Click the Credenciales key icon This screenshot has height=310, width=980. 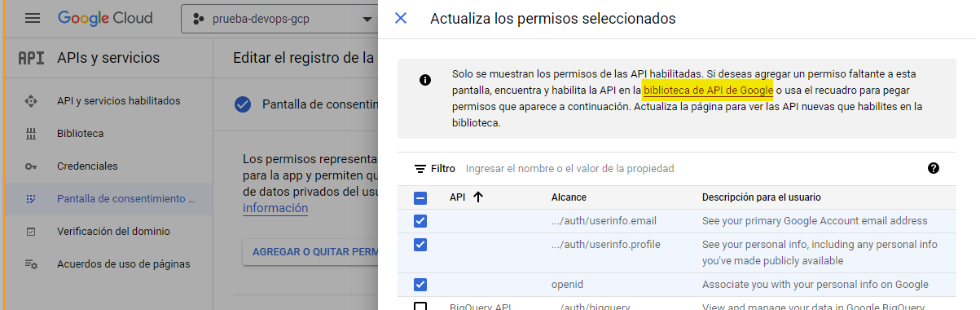click(x=32, y=166)
